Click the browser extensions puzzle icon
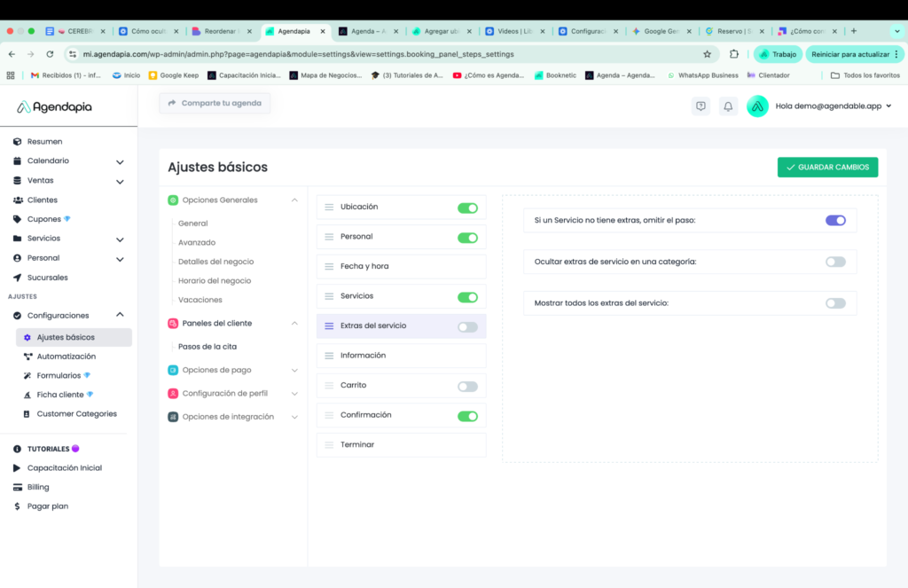 click(x=733, y=54)
